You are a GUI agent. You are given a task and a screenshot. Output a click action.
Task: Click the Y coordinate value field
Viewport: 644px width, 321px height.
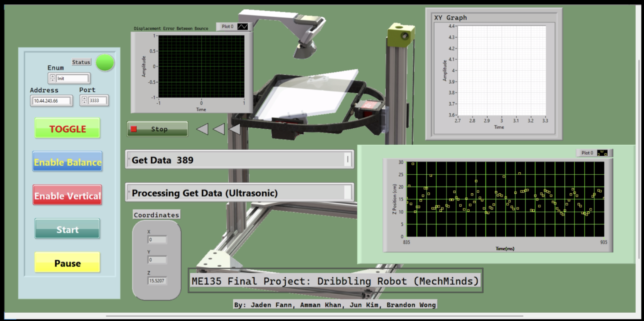click(157, 260)
